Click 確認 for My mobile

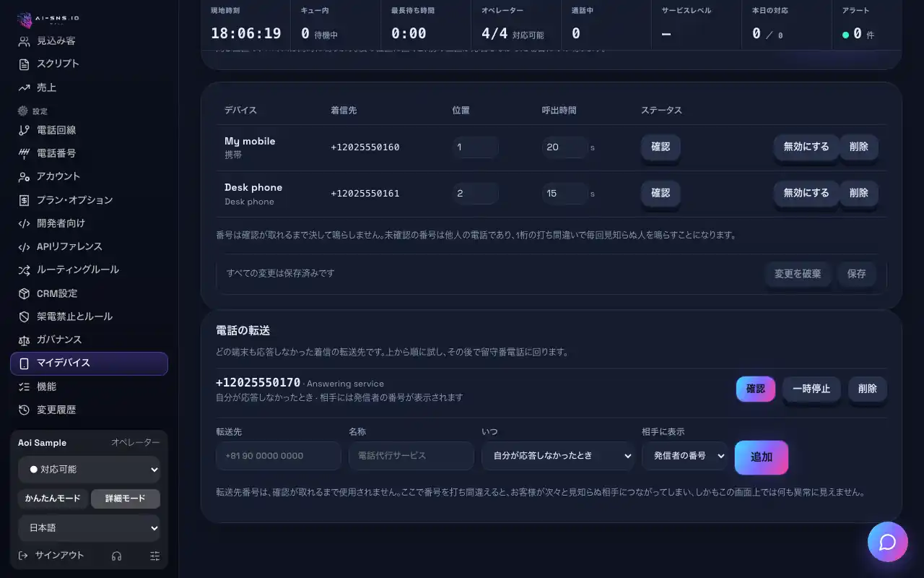pyautogui.click(x=661, y=147)
